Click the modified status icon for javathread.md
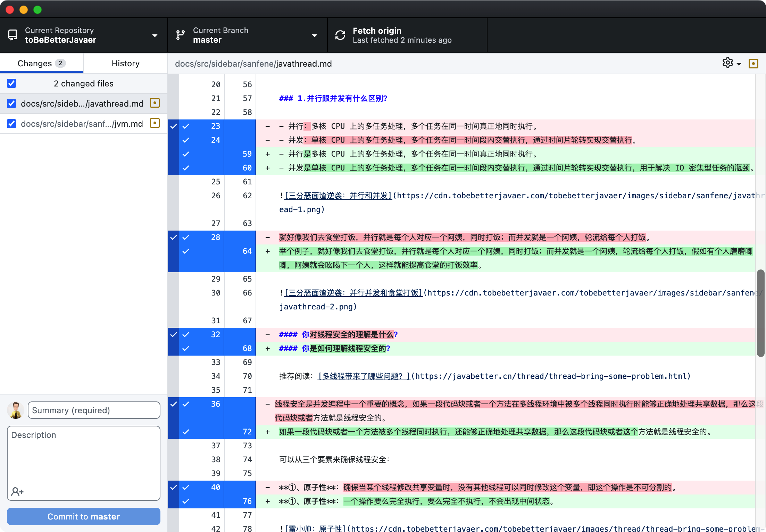Screen dimensions: 766x532 point(155,103)
